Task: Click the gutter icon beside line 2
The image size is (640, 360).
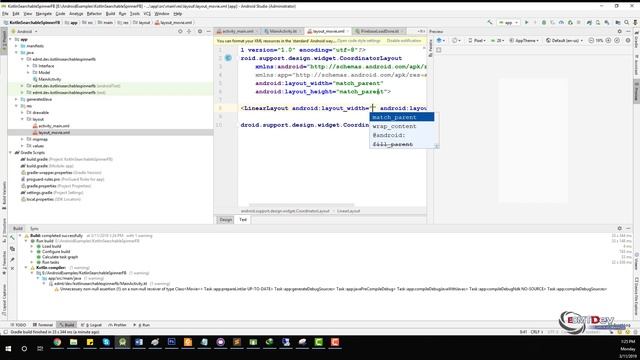Action: tap(228, 58)
